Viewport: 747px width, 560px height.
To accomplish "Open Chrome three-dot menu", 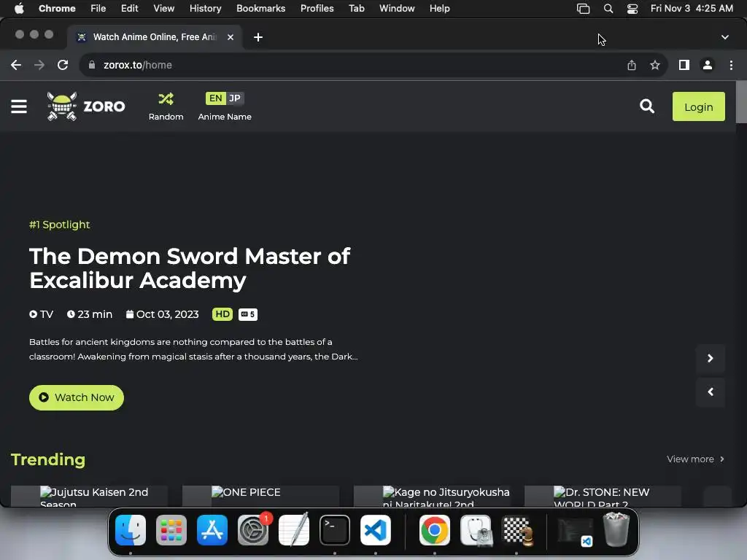I will (x=731, y=65).
